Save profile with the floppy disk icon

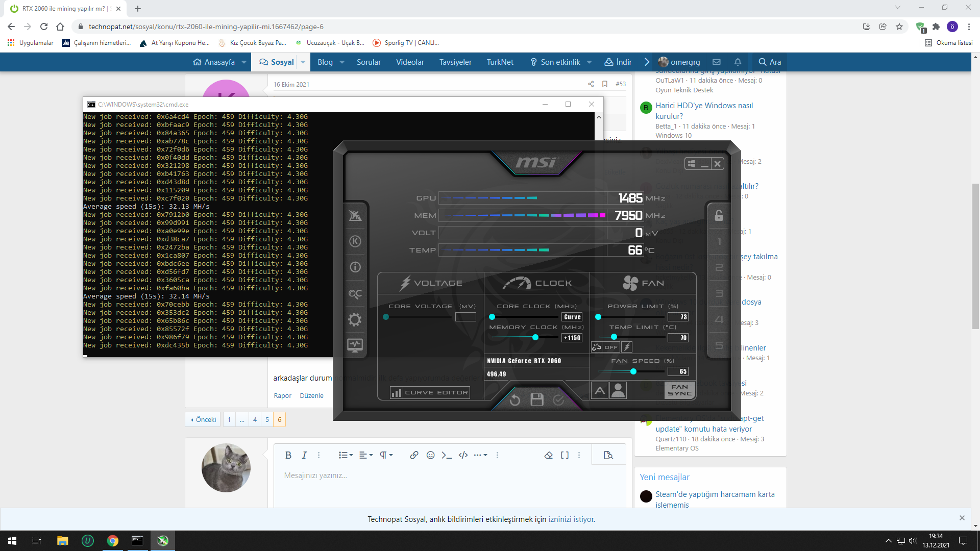(x=537, y=399)
